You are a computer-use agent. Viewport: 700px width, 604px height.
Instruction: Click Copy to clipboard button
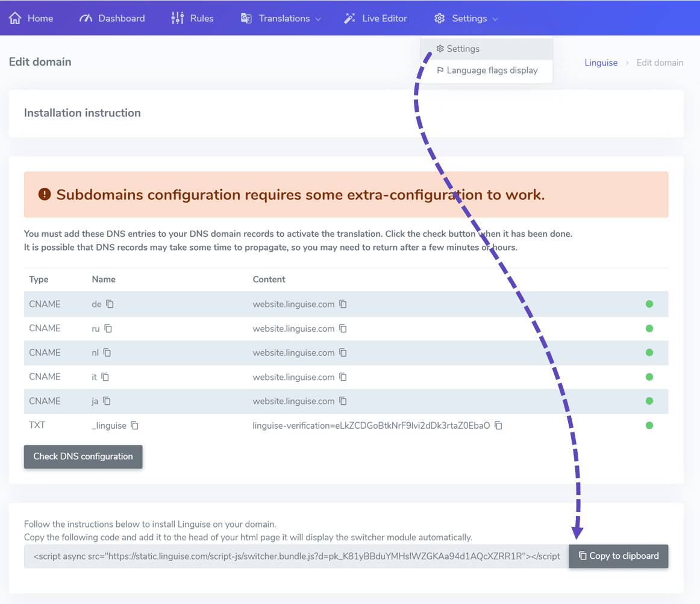(618, 556)
